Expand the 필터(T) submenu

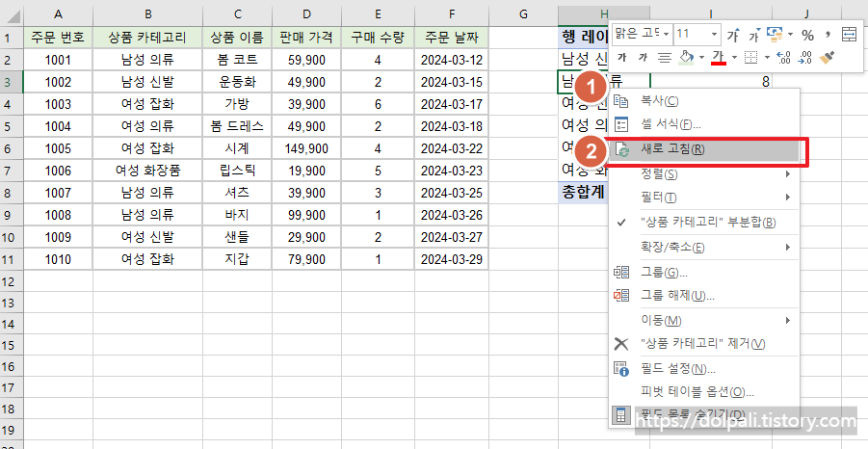click(704, 198)
